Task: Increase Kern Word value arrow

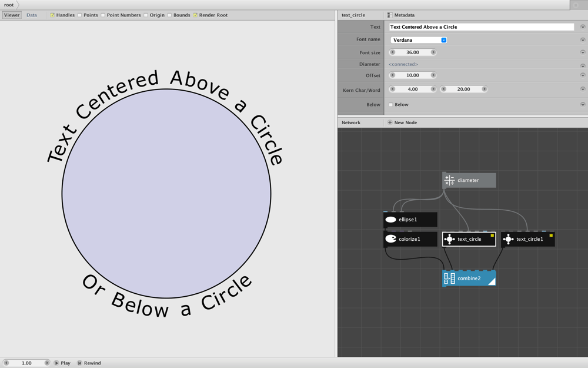Action: tap(484, 89)
